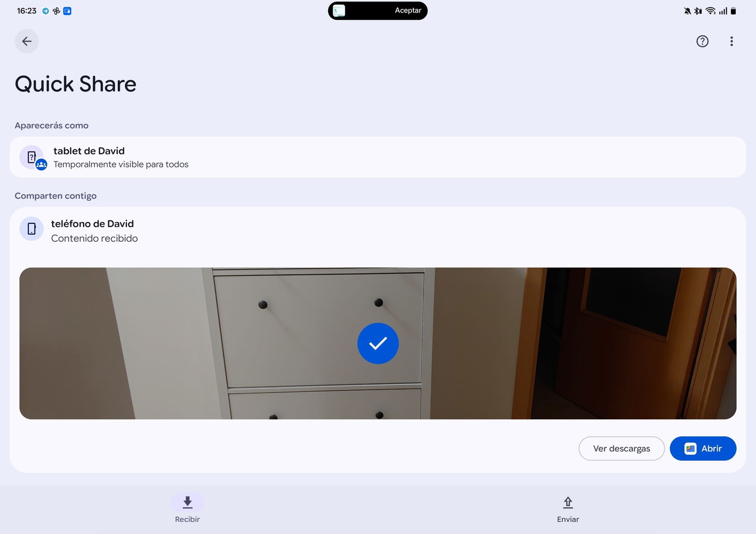Click the blue checkmark on the photo
This screenshot has height=534, width=756.
[378, 343]
